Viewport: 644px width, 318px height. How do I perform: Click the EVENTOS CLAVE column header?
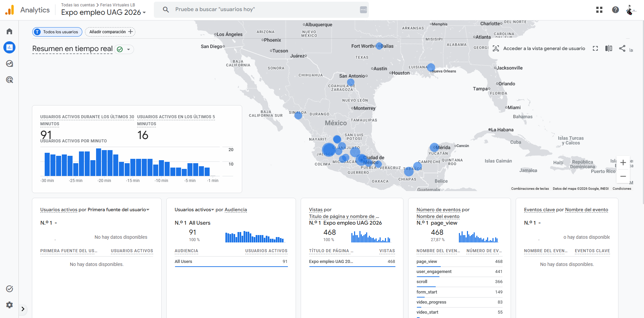tap(592, 251)
